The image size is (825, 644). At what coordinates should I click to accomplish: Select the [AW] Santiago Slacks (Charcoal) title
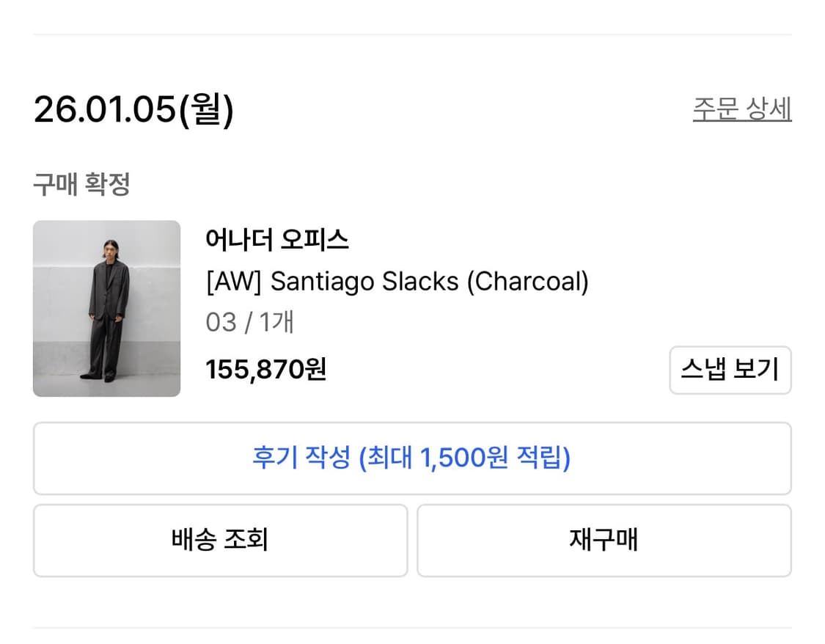point(397,281)
